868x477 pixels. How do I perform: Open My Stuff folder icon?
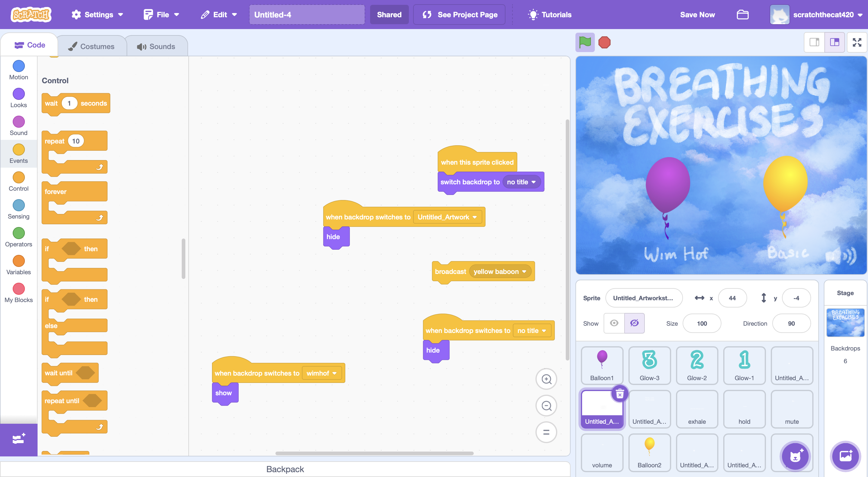742,15
